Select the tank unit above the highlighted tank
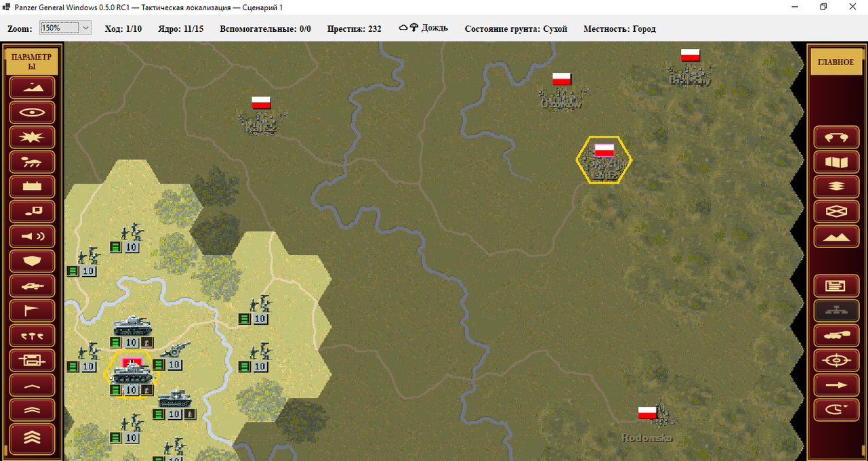The width and height of the screenshot is (868, 461). [133, 326]
